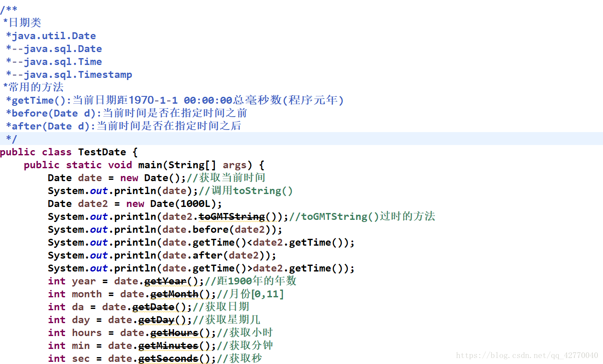Click the '*after(Date d):' comment text
Screen dimensions: 603x364
tap(51, 126)
